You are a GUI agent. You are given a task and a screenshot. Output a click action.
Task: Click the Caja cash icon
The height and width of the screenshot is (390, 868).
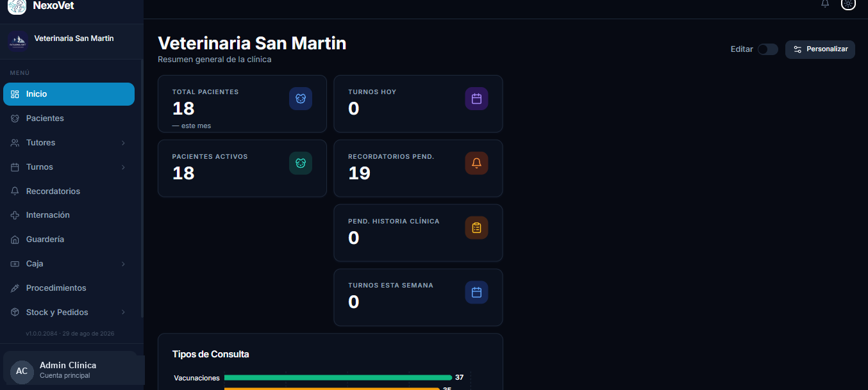pos(15,264)
